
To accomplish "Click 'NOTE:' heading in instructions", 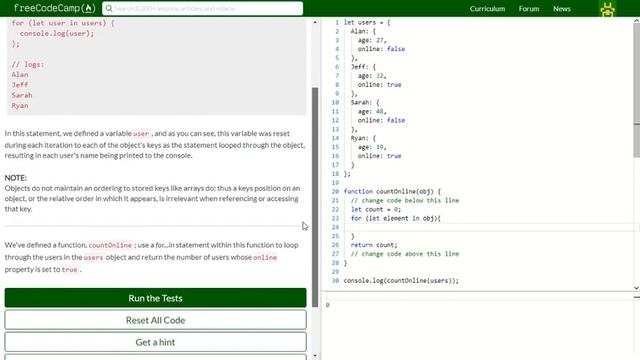I will coord(16,178).
